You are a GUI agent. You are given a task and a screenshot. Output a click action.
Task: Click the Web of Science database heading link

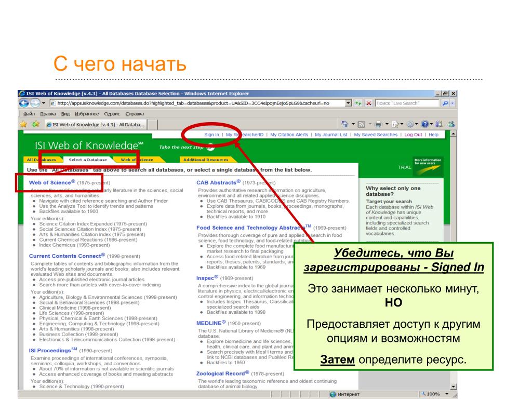[x=52, y=182]
